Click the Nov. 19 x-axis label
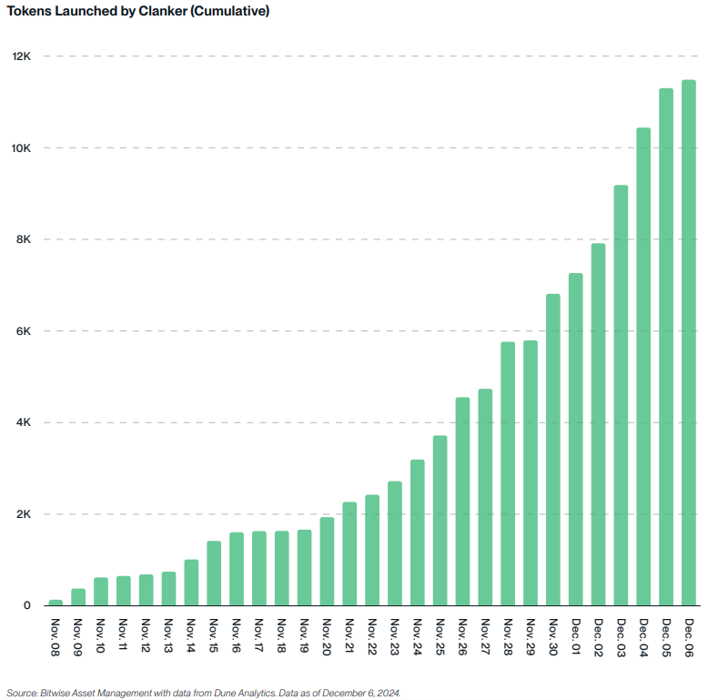 click(305, 635)
